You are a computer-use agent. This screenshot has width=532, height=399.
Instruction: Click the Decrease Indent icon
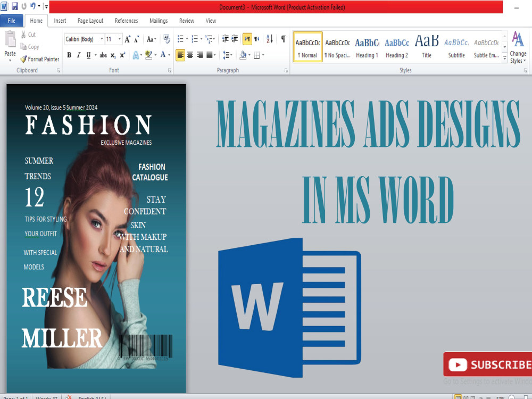point(225,39)
